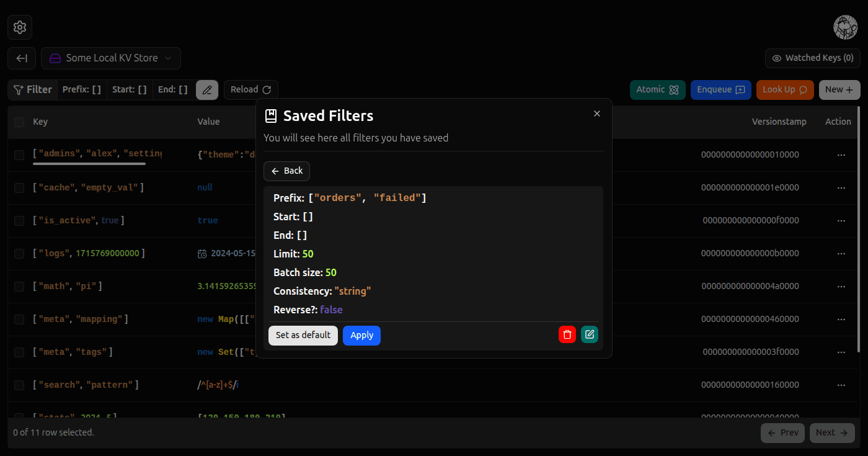This screenshot has height=456, width=868.
Task: Click the Filter funnel button
Action: 33,90
